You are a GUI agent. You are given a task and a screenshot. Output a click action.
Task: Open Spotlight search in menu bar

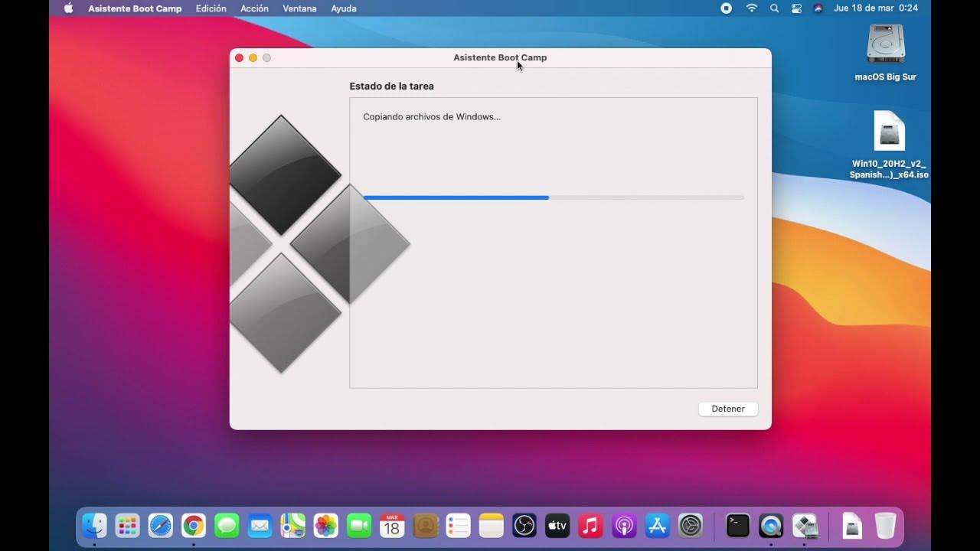tap(775, 8)
